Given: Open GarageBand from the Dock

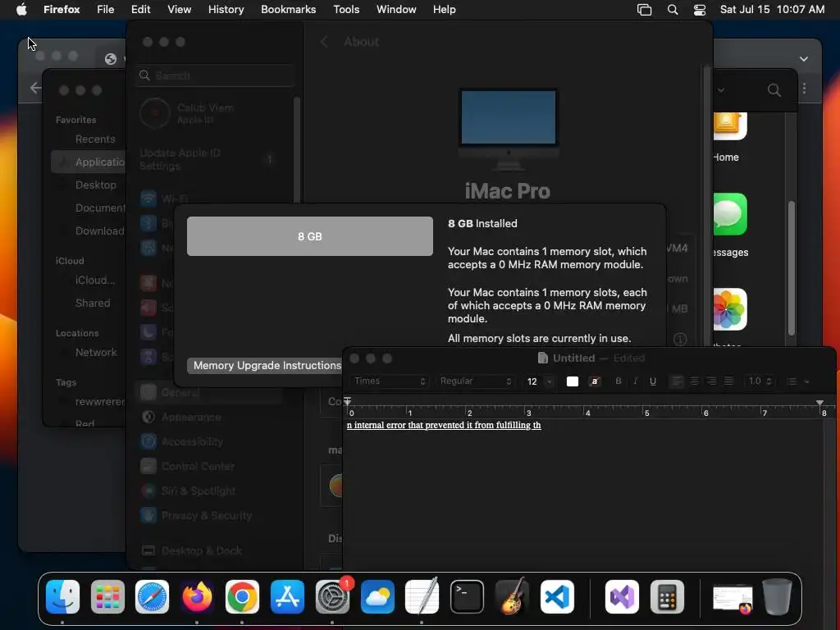Looking at the screenshot, I should point(512,596).
